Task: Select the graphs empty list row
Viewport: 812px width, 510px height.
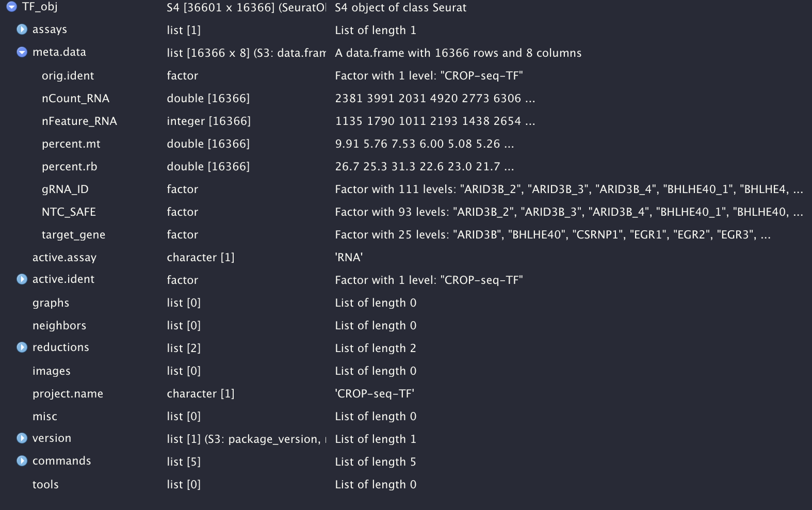Action: tap(51, 302)
